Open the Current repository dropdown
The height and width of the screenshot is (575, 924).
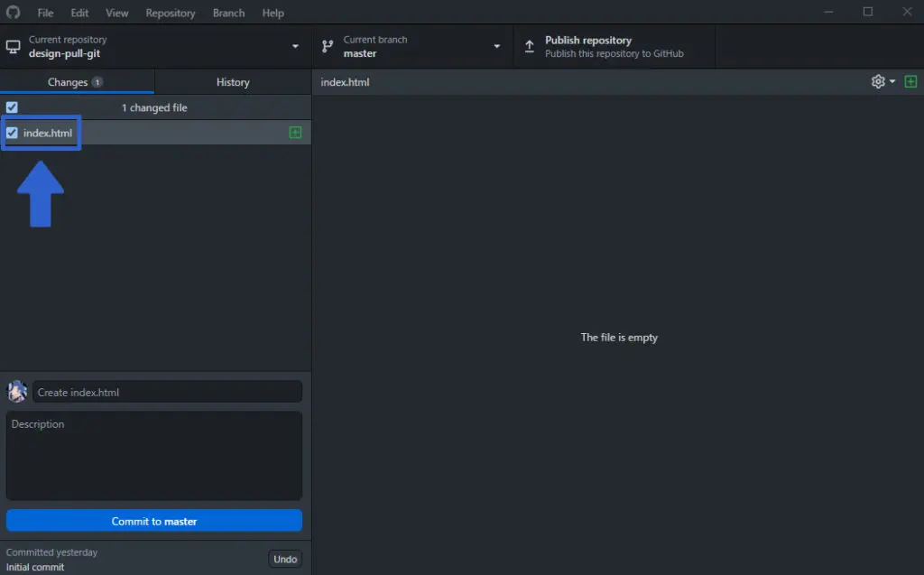coord(294,45)
